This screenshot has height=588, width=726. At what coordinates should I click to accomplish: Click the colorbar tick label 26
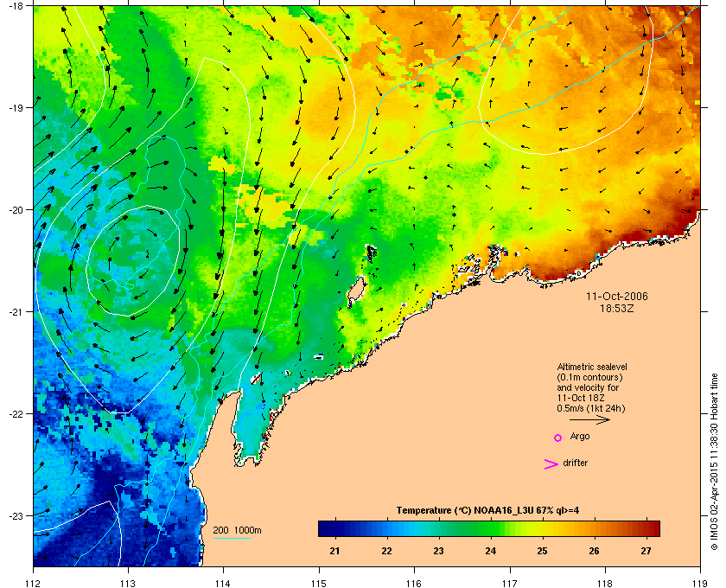tap(594, 551)
